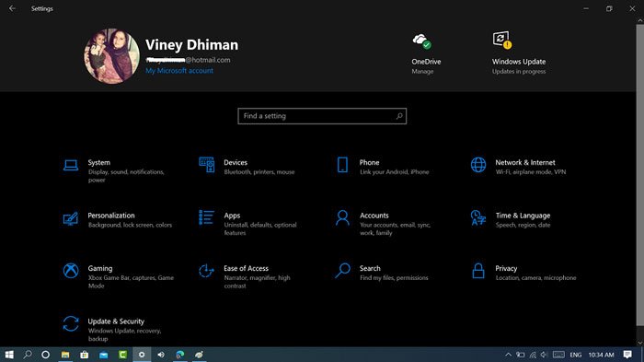Viewport: 644px width, 362px height.
Task: Open the Accounts person icon
Action: 342,217
